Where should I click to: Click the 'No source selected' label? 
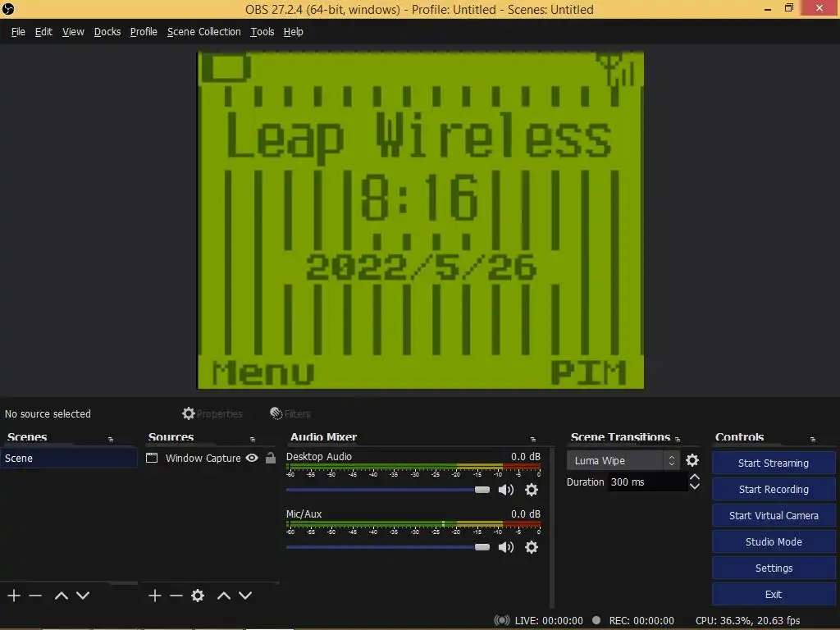pyautogui.click(x=48, y=413)
